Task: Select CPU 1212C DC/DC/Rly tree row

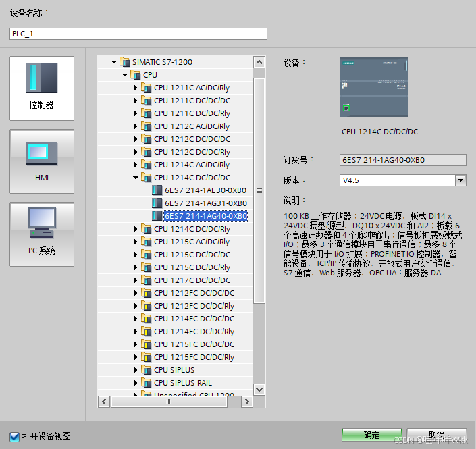Action: (175, 152)
